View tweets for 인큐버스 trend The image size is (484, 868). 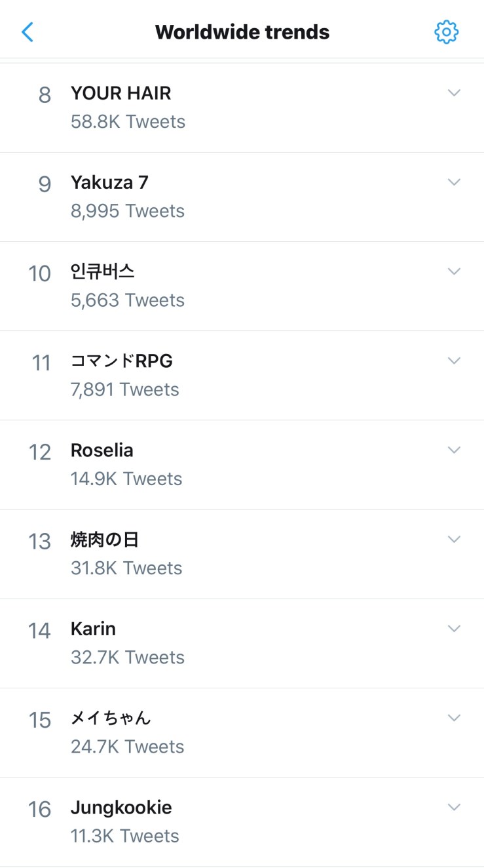(103, 272)
